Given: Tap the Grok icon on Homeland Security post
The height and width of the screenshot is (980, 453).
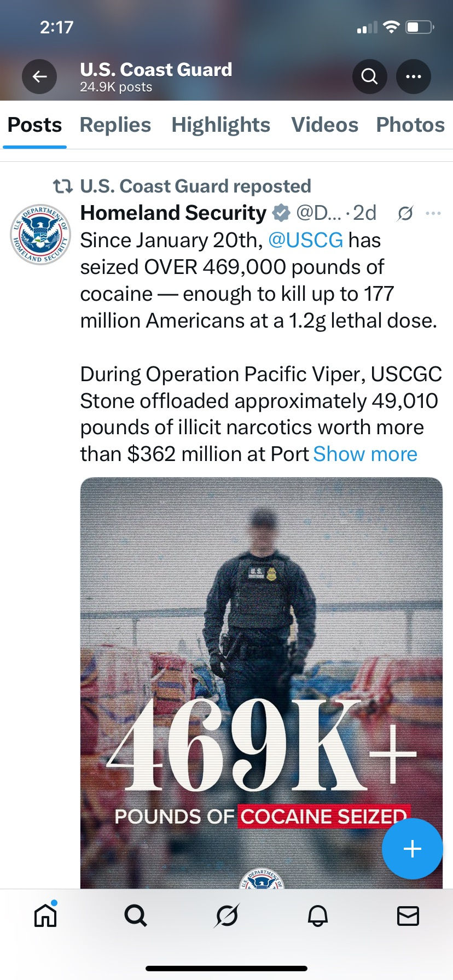Looking at the screenshot, I should (x=405, y=213).
